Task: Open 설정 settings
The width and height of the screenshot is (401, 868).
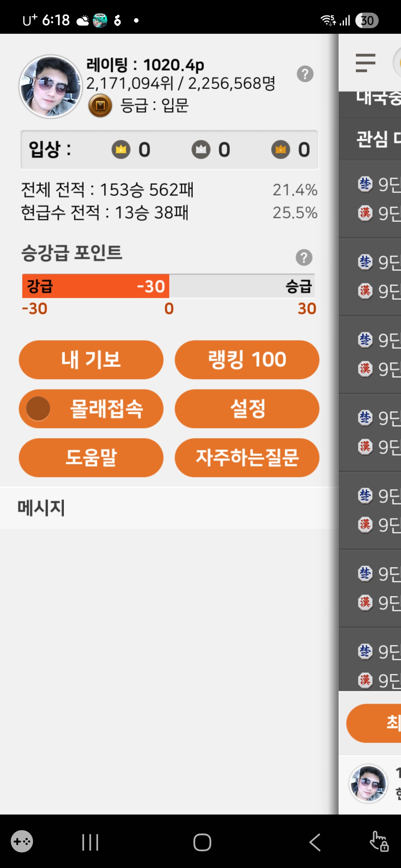Action: click(247, 409)
